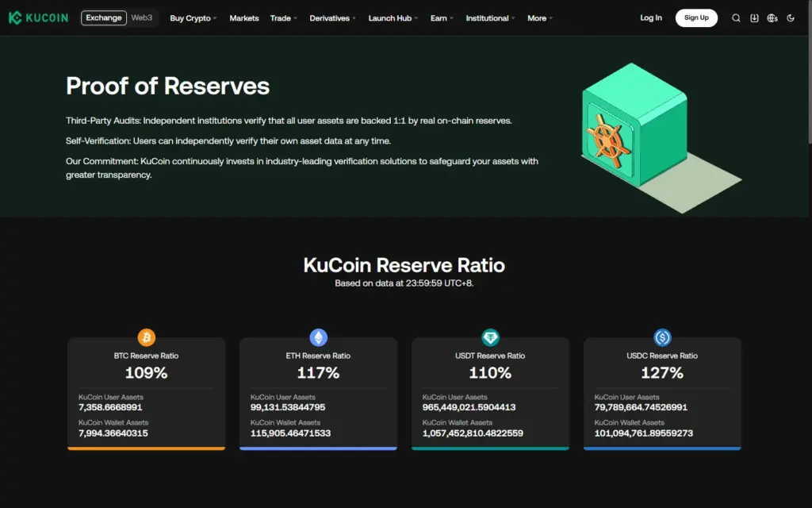
Task: Select the 'KuCoin Reserve Ratio' heading
Action: (404, 265)
